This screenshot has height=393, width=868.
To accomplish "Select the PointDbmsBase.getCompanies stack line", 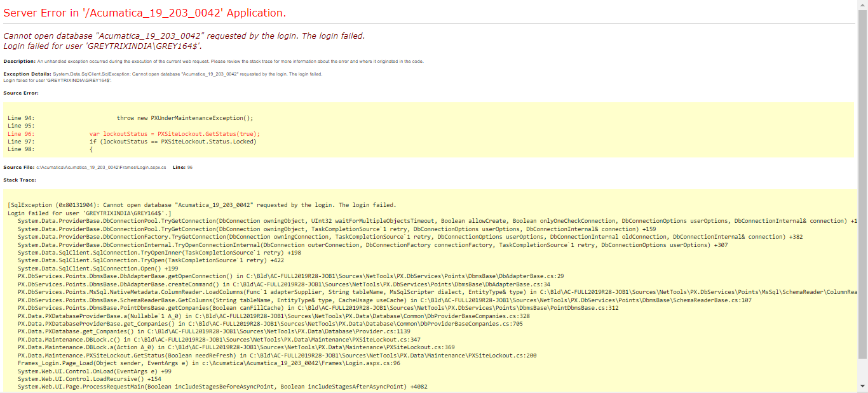I will click(318, 308).
